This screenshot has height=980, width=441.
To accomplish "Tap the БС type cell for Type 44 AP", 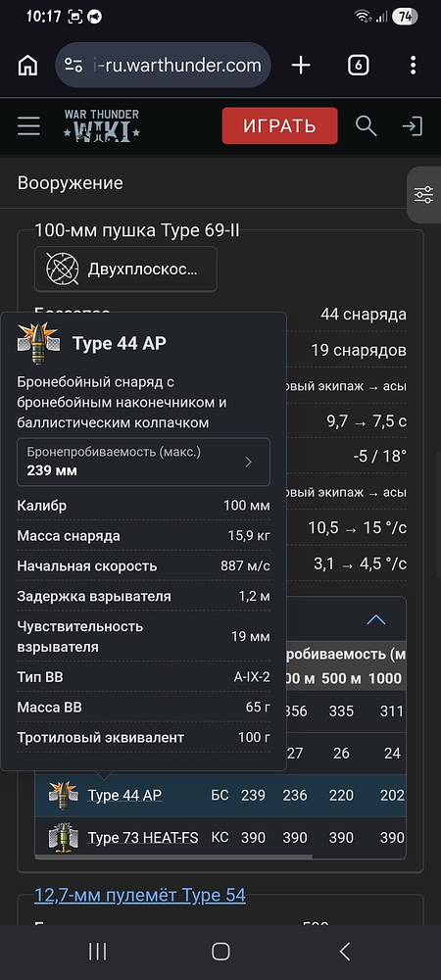I will [220, 796].
